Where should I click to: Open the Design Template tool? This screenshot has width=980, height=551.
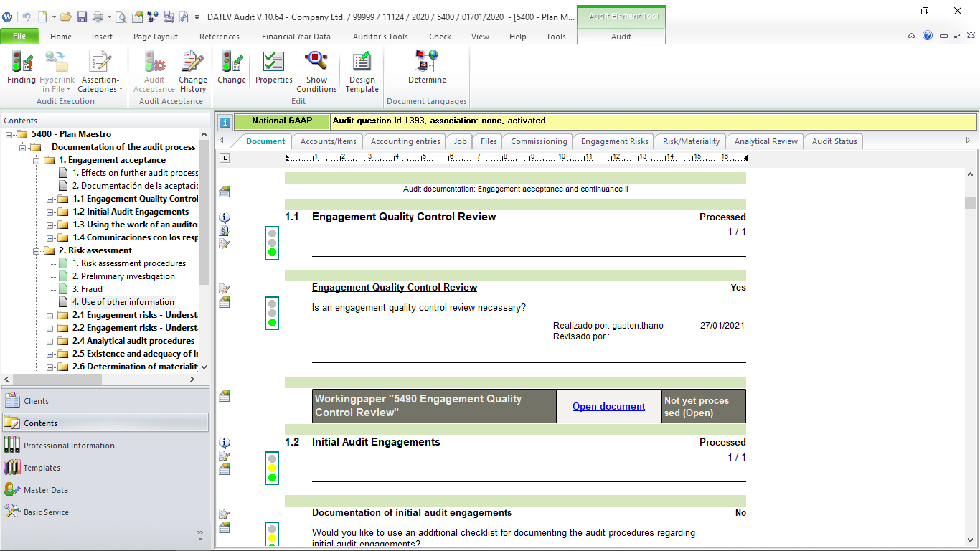361,68
